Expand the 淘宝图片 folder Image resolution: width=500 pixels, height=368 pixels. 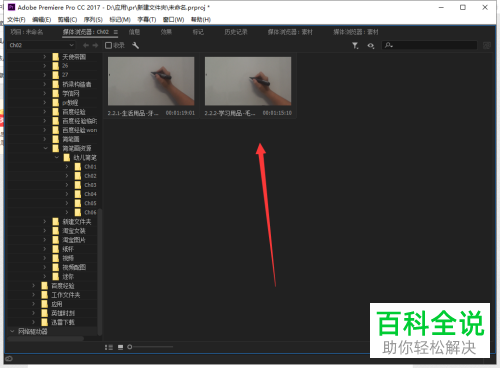(45, 240)
